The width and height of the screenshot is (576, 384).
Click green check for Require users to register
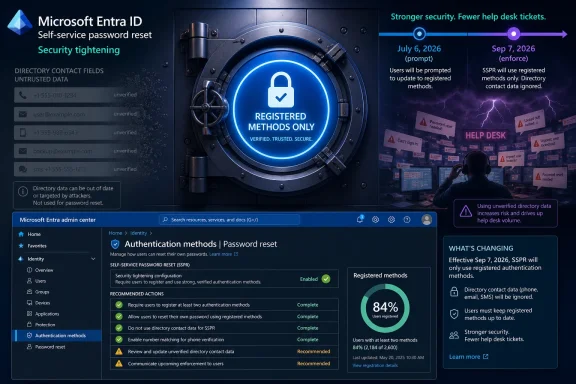click(119, 305)
